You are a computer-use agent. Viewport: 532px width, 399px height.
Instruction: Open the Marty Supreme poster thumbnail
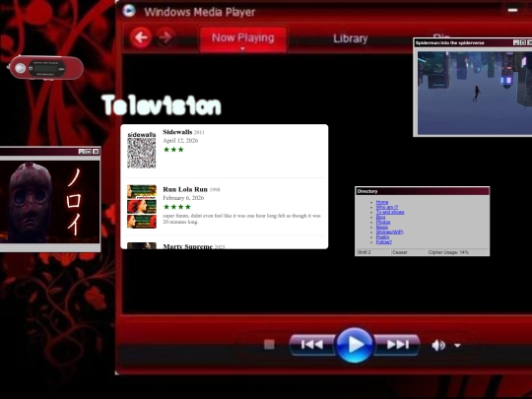click(x=142, y=245)
